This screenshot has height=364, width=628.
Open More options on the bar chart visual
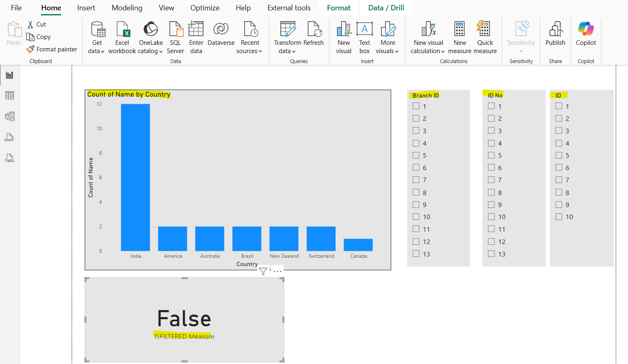277,271
